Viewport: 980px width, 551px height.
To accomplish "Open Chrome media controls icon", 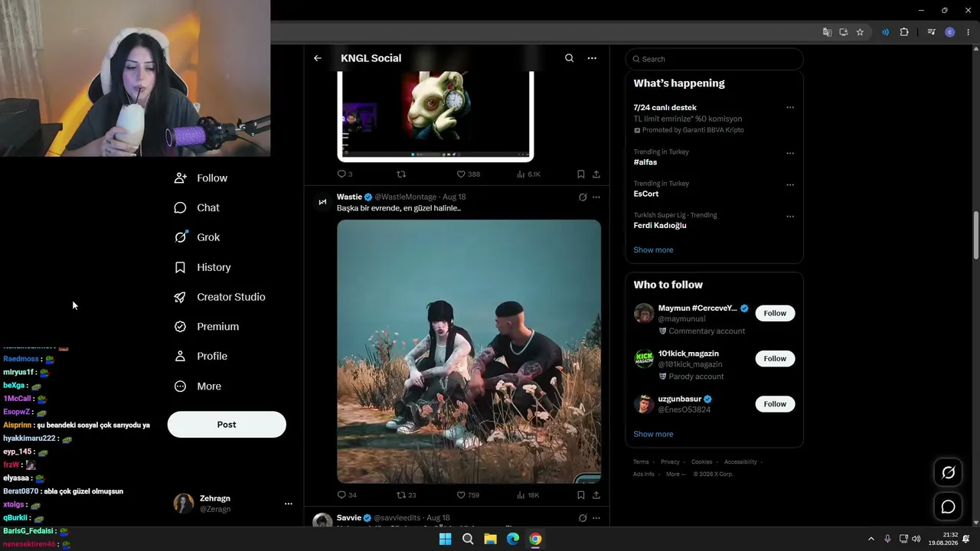I will point(931,32).
